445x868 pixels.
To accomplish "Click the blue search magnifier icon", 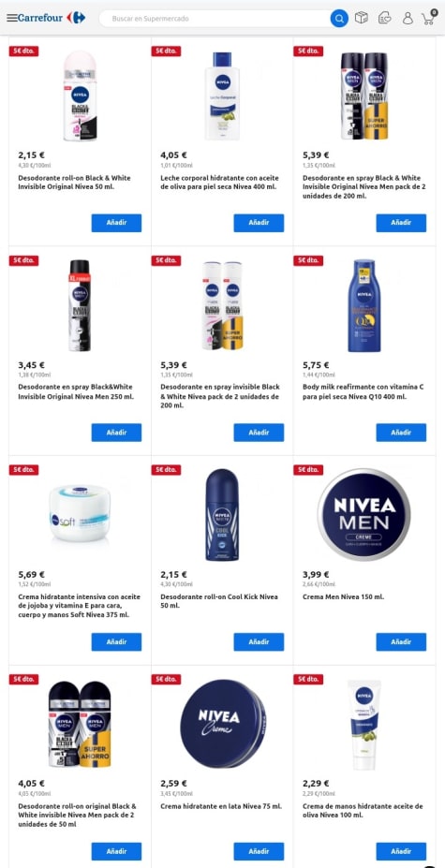I will (339, 19).
